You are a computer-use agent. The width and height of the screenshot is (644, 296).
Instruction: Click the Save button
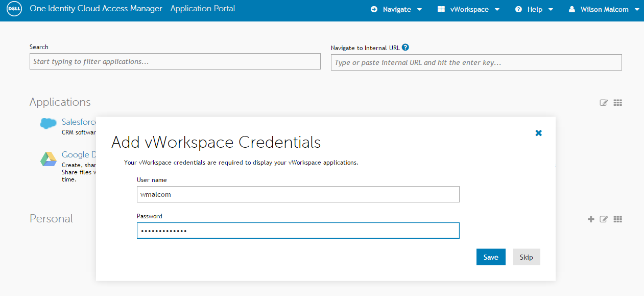coord(491,257)
